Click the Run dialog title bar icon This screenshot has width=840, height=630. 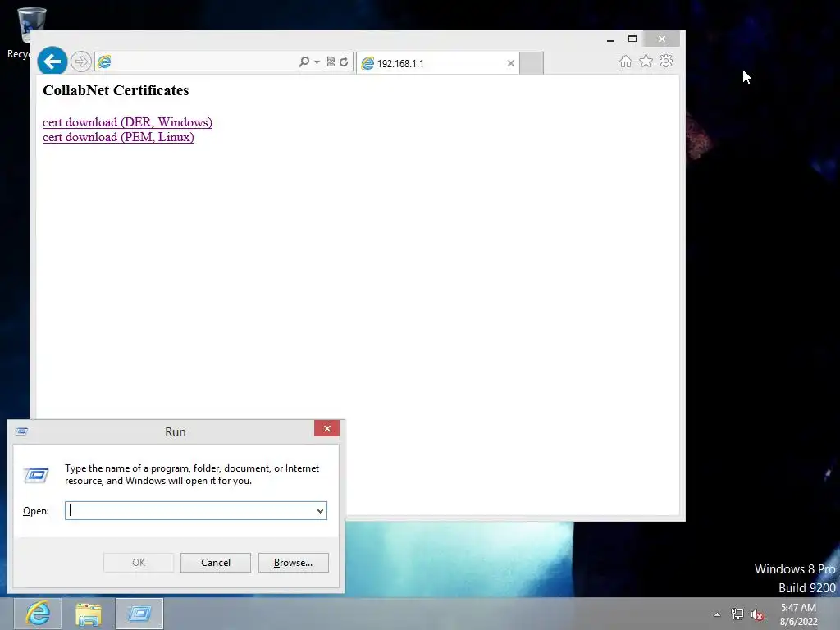[22, 431]
